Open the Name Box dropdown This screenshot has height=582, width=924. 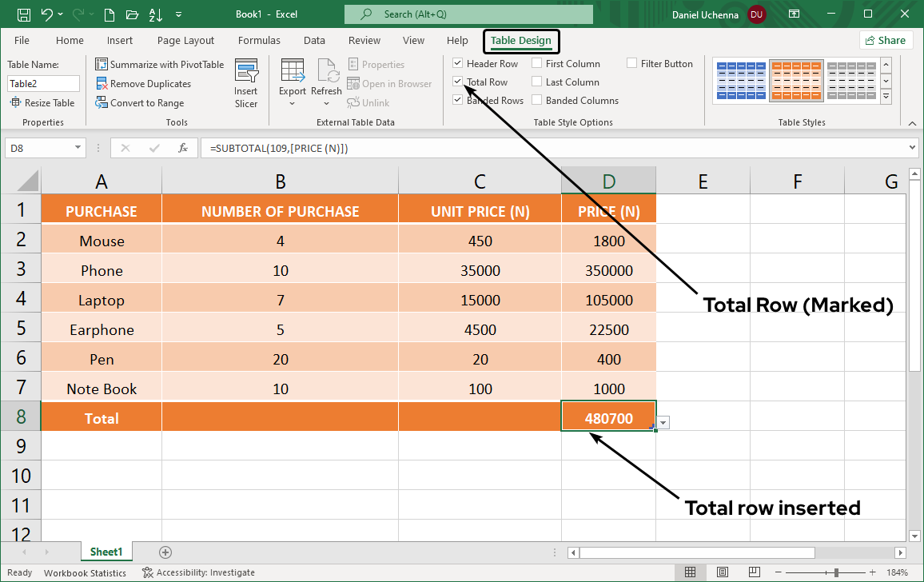77,148
